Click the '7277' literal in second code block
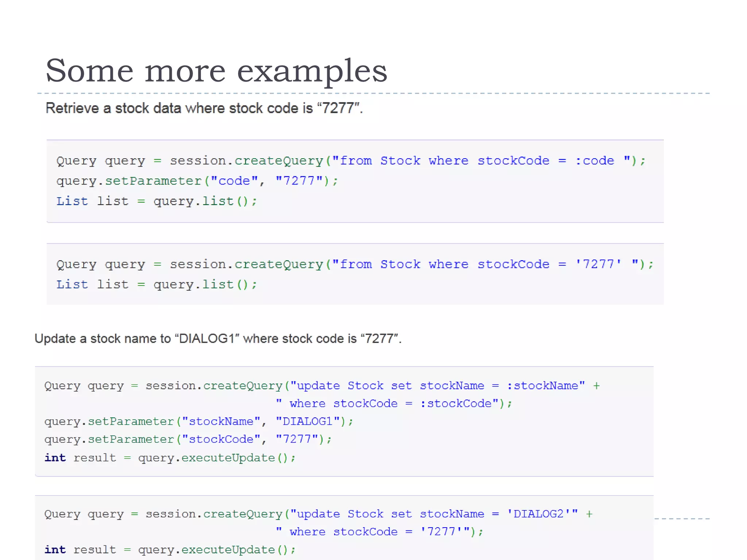Image resolution: width=747 pixels, height=560 pixels. (x=598, y=264)
